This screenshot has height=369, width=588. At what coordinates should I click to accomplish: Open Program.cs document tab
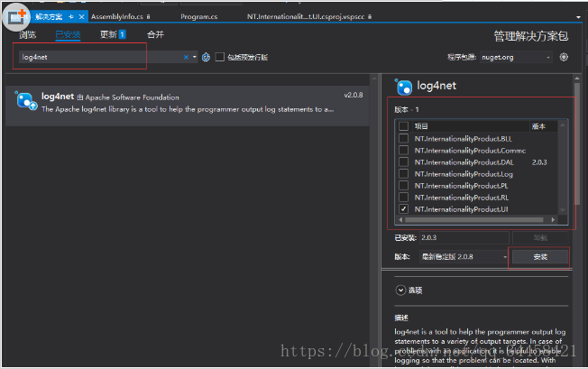[198, 17]
